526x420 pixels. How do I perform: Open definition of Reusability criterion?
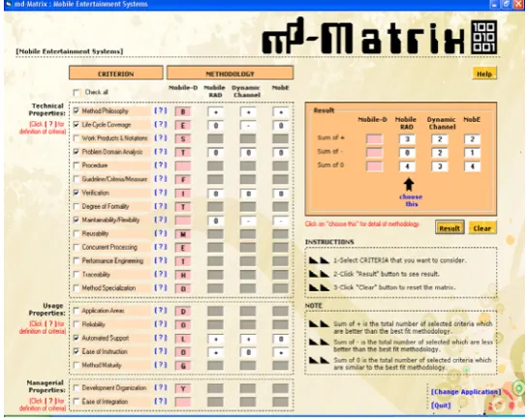click(161, 233)
